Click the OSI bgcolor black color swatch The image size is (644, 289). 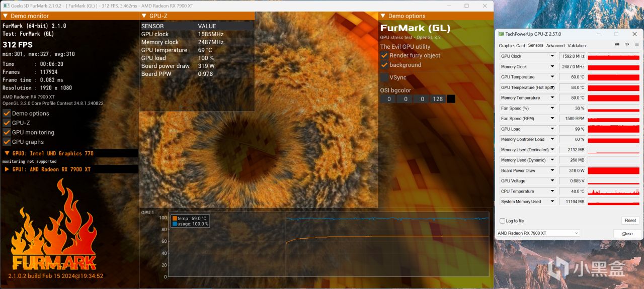click(451, 99)
